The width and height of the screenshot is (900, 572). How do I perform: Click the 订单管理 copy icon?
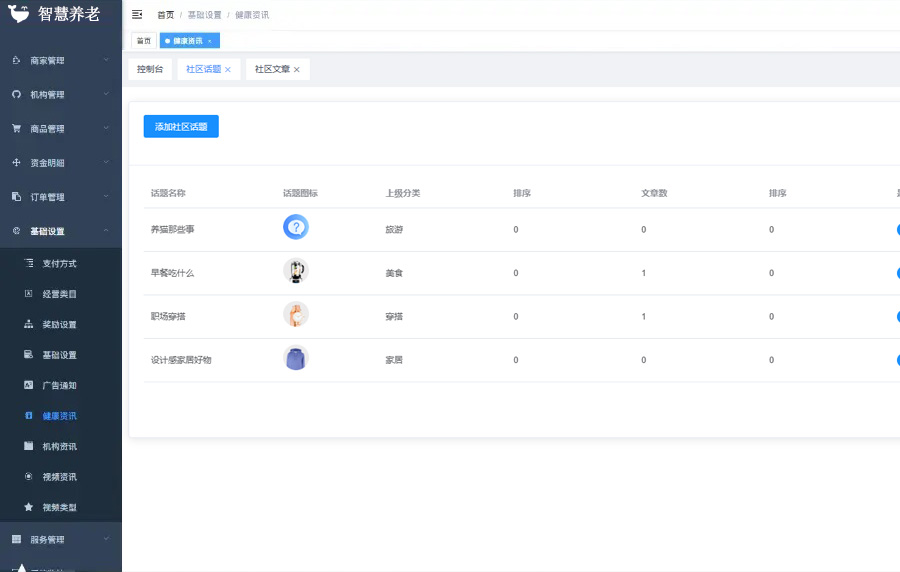[16, 197]
